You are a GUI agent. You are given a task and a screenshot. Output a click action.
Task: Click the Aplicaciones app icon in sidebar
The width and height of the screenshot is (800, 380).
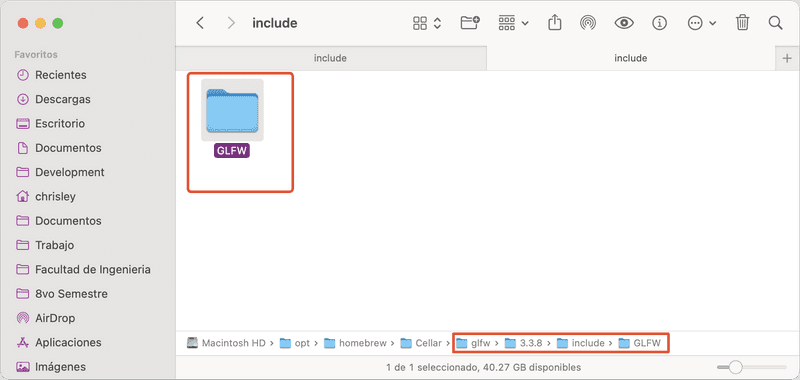coord(22,342)
